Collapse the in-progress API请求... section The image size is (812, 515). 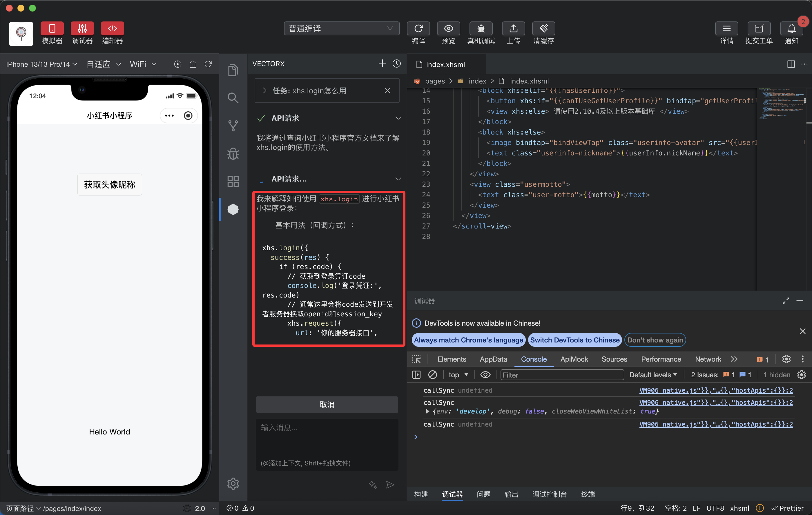coord(398,179)
